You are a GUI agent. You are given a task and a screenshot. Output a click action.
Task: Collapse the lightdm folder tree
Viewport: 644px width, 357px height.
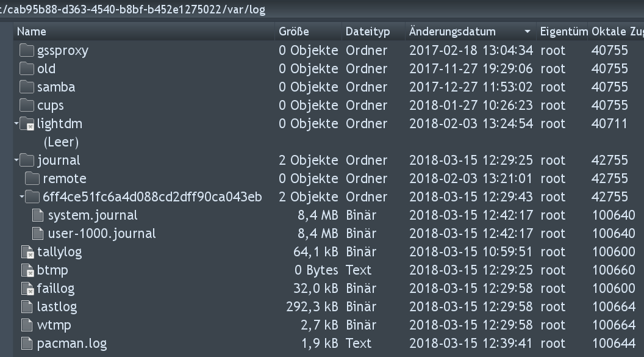(16, 124)
